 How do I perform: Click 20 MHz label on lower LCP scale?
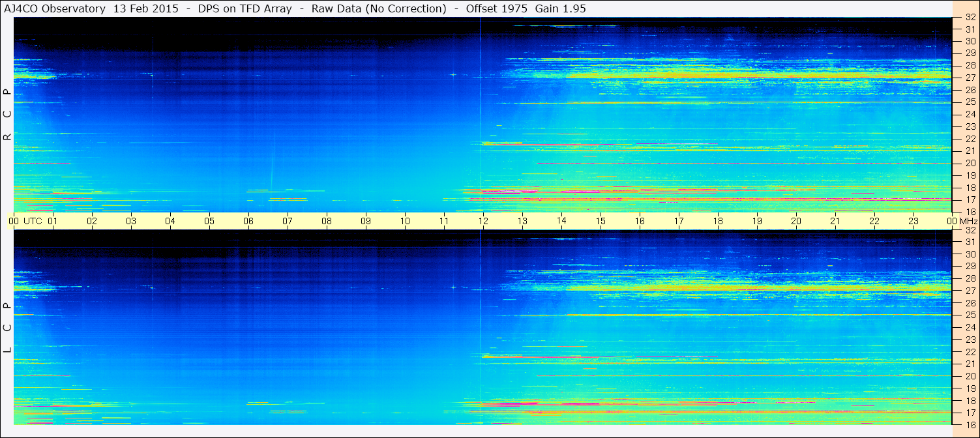pos(970,376)
